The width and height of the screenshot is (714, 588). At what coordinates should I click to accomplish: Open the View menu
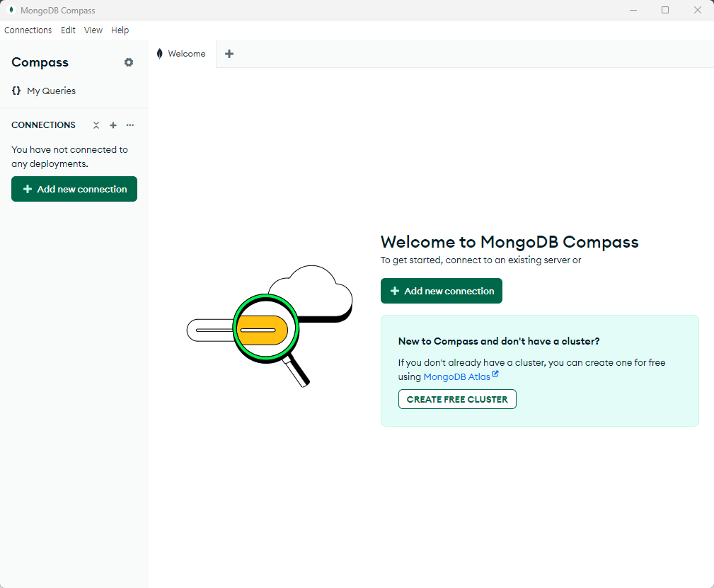93,30
